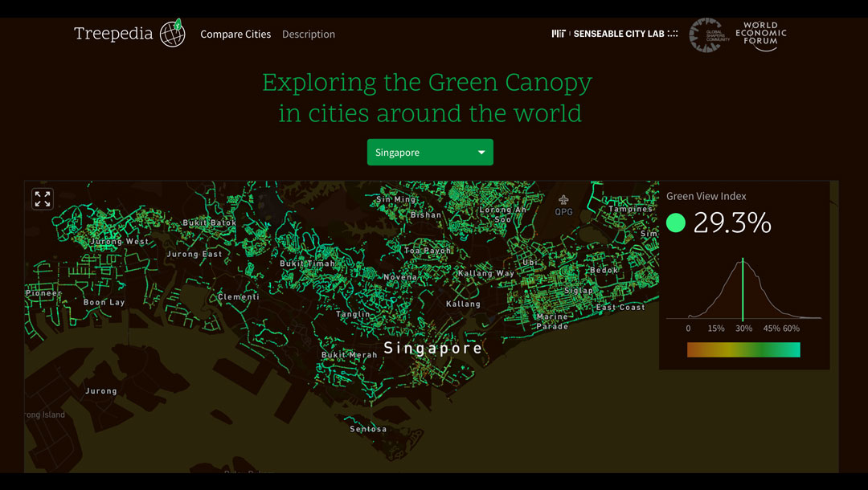Click the 29.3% Green View Index value
Screen dimensions: 868x490
pyautogui.click(x=732, y=223)
